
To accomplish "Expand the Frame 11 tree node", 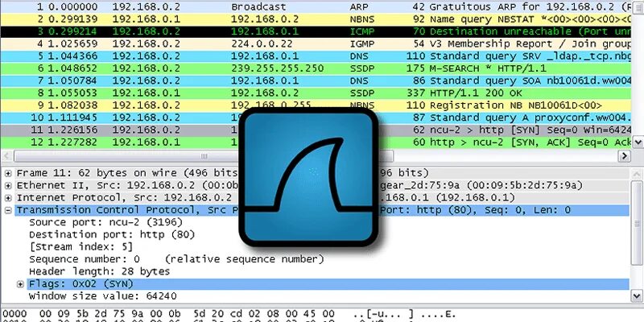I will (8, 173).
